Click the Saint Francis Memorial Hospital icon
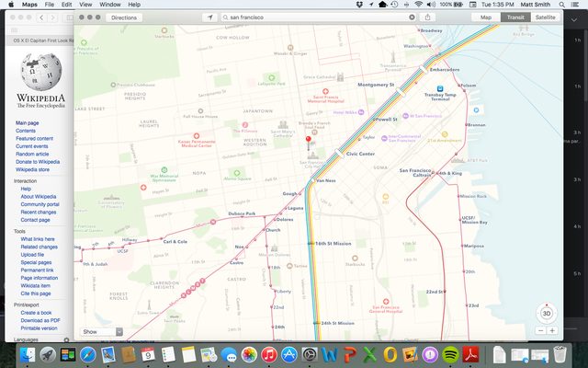588x368 pixels. 325,91
